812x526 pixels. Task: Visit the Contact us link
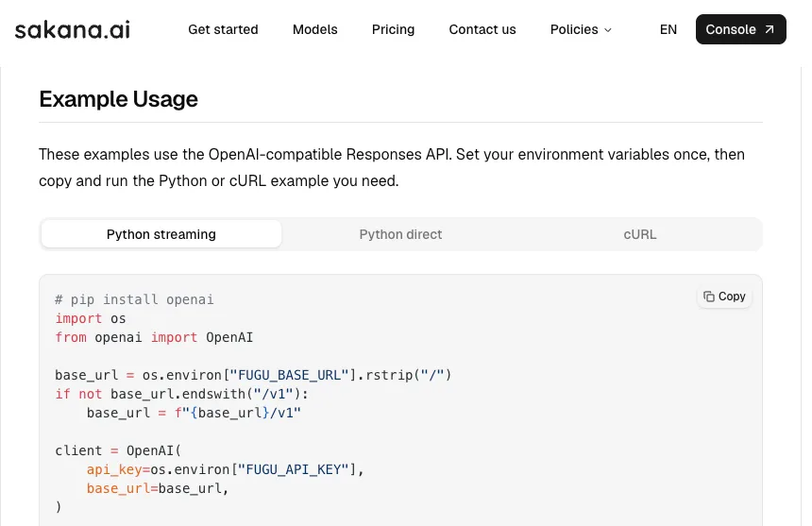482,29
